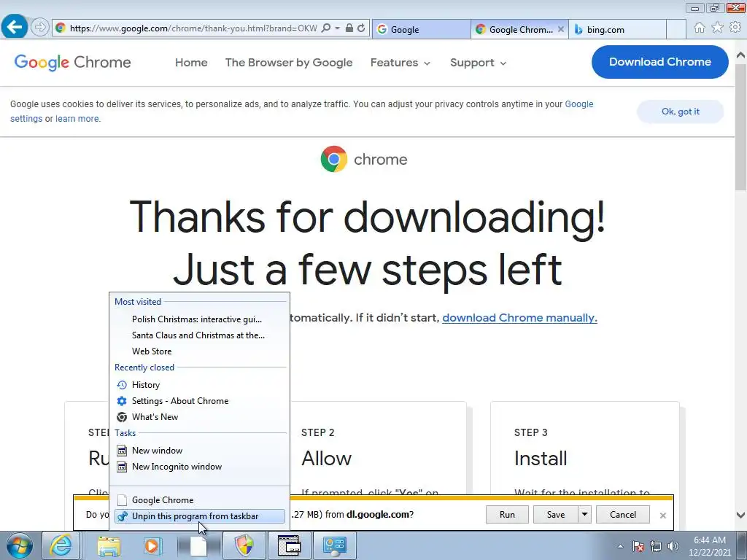Refresh the page with the reload icon
Image resolution: width=747 pixels, height=560 pixels.
coord(362,28)
